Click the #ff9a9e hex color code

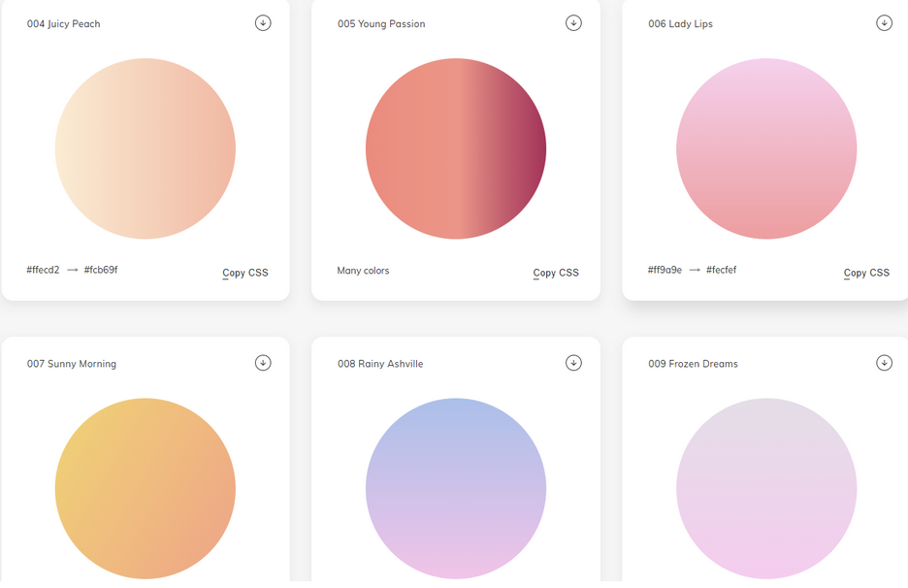(665, 270)
